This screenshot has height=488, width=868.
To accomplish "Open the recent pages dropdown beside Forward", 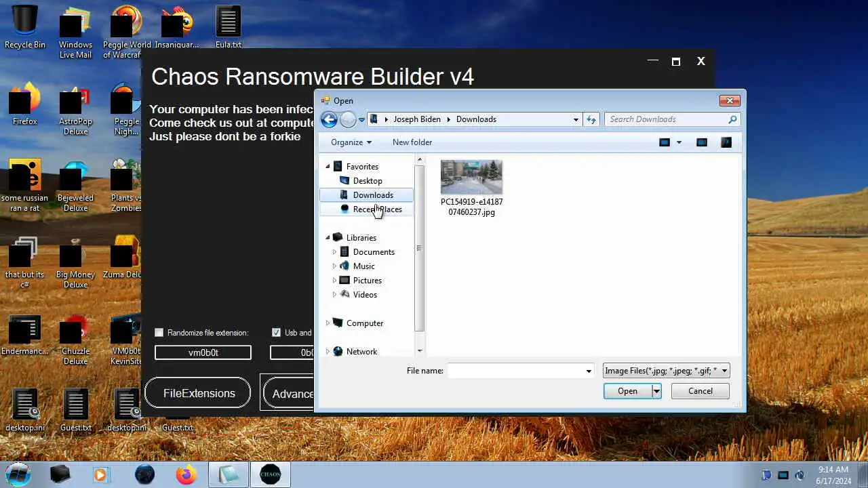I will pos(361,120).
